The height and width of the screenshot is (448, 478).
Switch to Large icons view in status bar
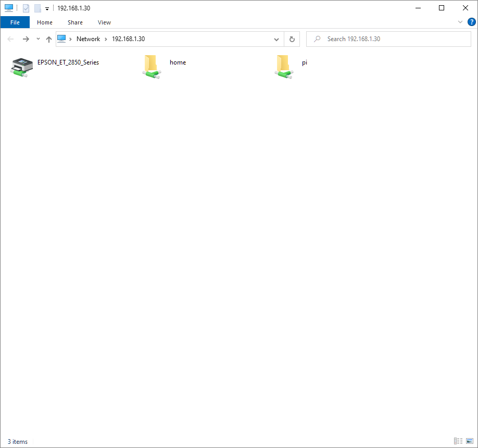pyautogui.click(x=470, y=441)
